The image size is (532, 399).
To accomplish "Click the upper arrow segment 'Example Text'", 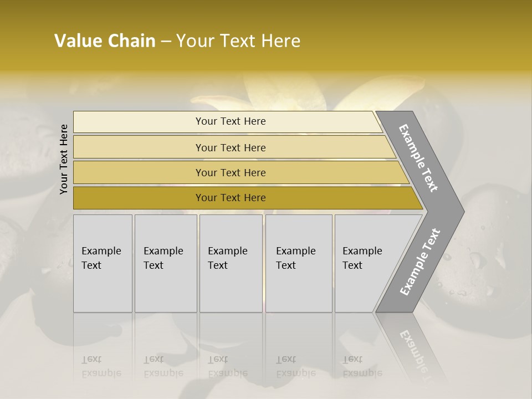I will click(x=418, y=158).
